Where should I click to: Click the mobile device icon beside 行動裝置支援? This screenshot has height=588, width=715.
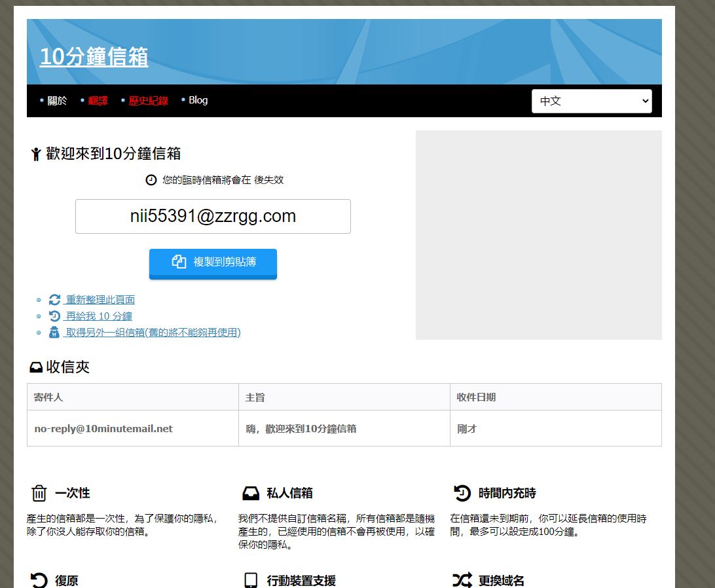coord(251,580)
